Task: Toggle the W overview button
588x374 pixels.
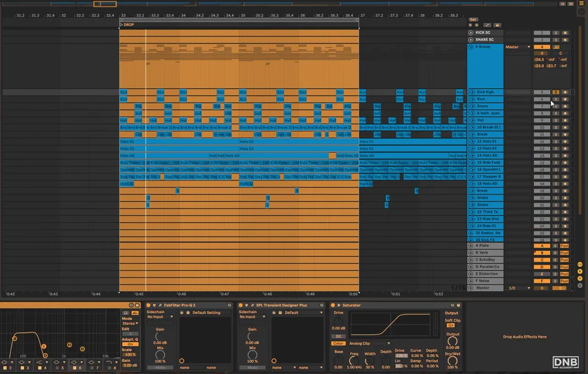Action: coord(571,4)
